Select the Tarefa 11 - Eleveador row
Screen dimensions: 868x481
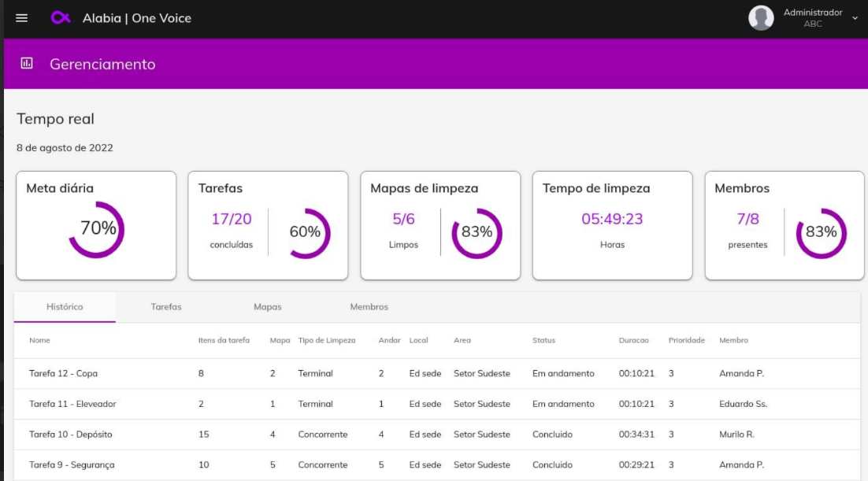pos(72,404)
